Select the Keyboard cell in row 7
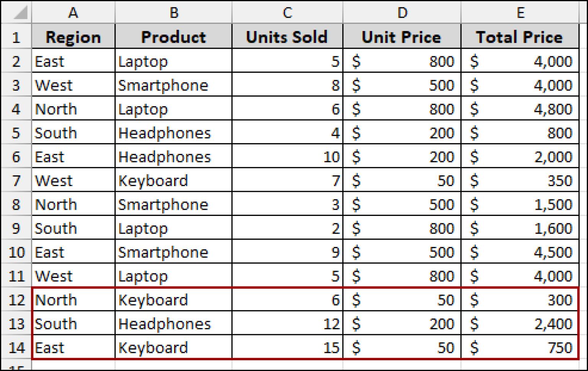Image resolution: width=588 pixels, height=371 pixels. [x=173, y=180]
